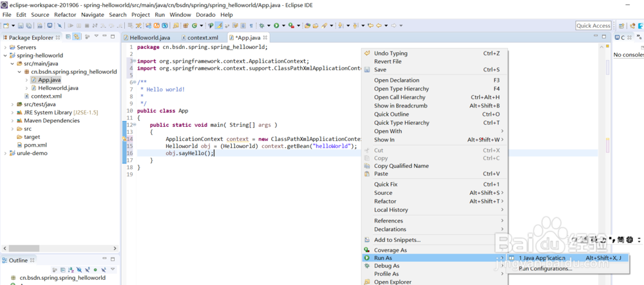Click the New file toolbar icon
The width and height of the screenshot is (644, 285).
pos(6,26)
